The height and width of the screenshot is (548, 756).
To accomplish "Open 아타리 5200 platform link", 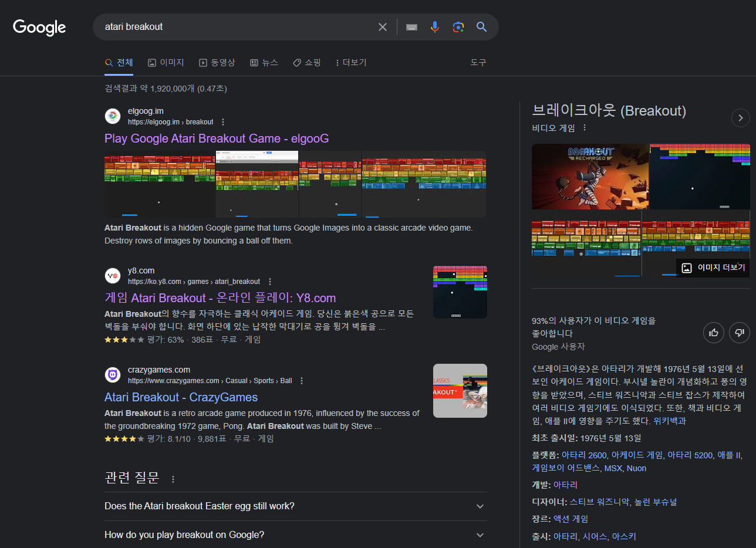I will (690, 455).
